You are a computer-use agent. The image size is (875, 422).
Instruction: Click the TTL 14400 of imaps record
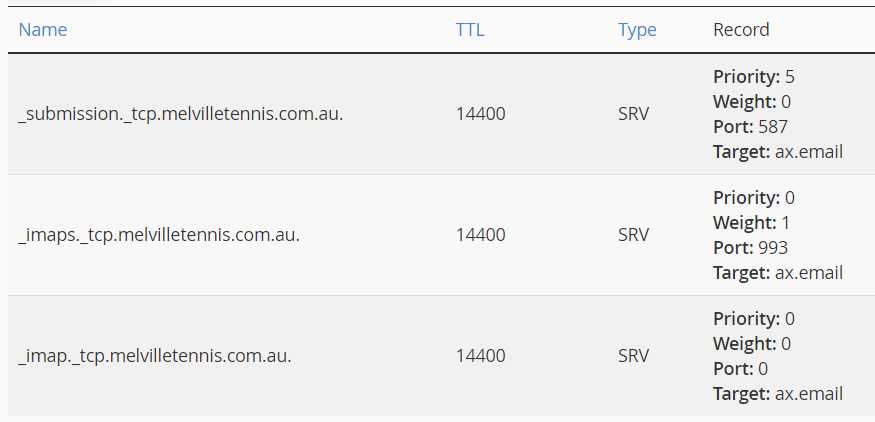[480, 235]
